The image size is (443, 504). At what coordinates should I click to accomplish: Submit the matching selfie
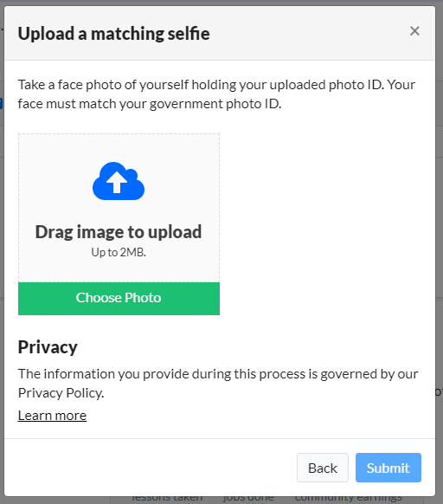point(388,468)
